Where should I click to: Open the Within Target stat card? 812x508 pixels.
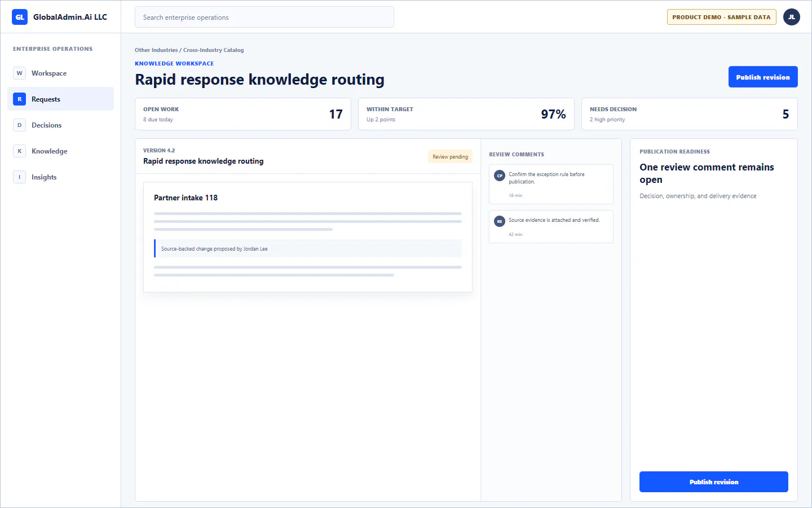point(466,114)
